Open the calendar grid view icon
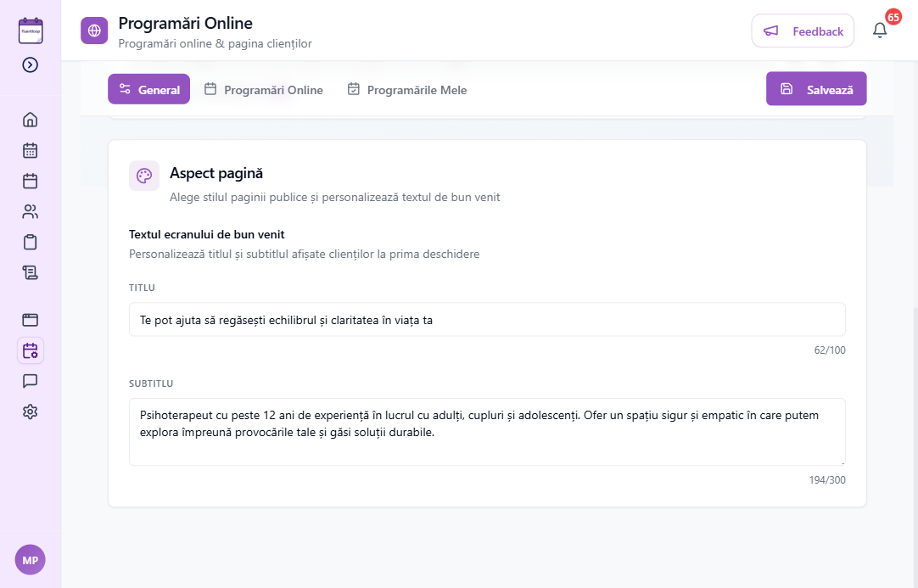This screenshot has height=588, width=918. click(30, 150)
